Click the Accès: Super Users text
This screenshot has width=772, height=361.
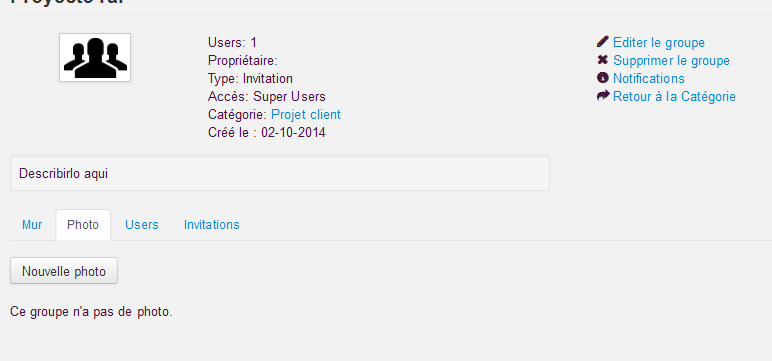267,97
